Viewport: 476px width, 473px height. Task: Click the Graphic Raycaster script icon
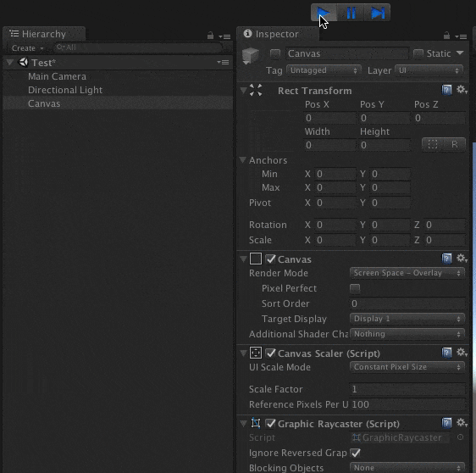pyautogui.click(x=256, y=423)
